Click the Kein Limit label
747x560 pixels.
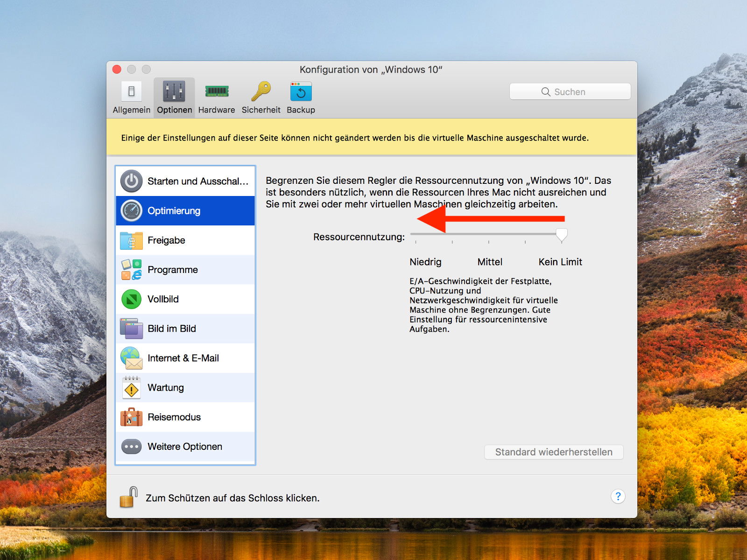[x=560, y=262]
